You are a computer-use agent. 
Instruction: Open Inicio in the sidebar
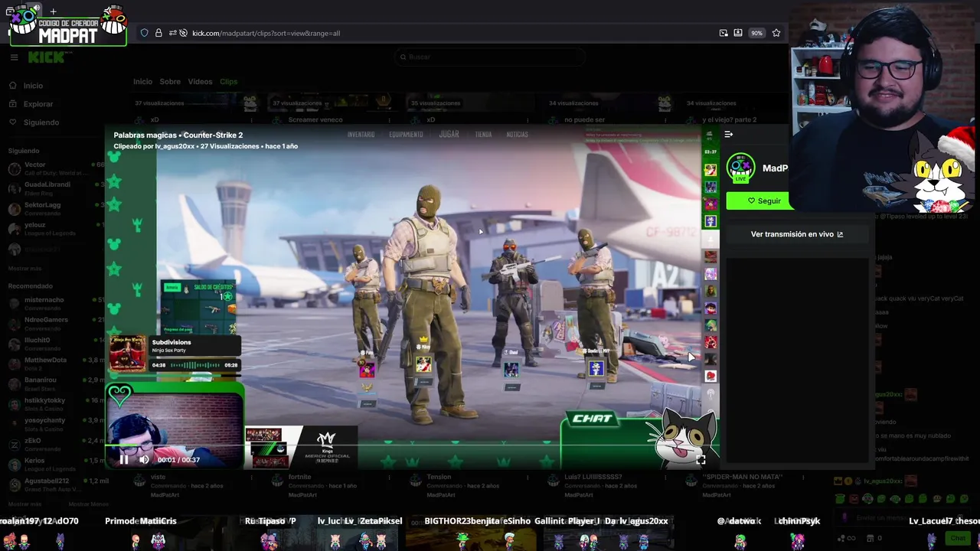click(33, 86)
